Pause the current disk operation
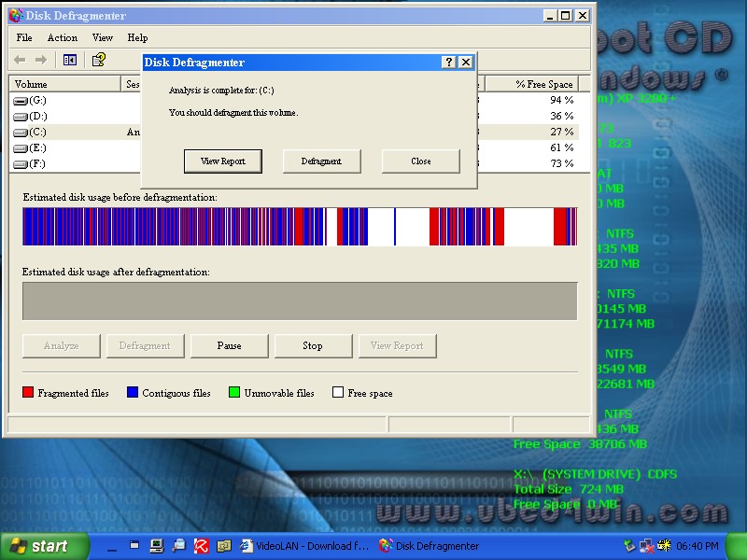This screenshot has width=747, height=560. coord(229,345)
